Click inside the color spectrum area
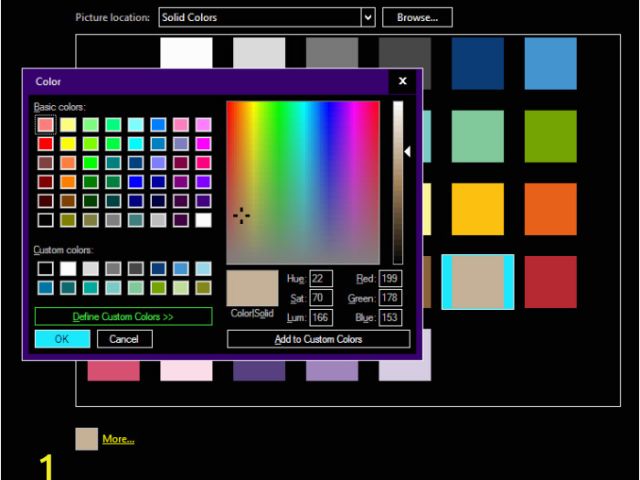This screenshot has height=480, width=640. [303, 181]
